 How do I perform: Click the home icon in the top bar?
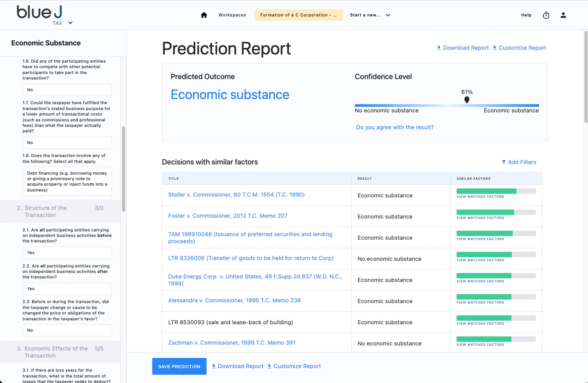[204, 14]
